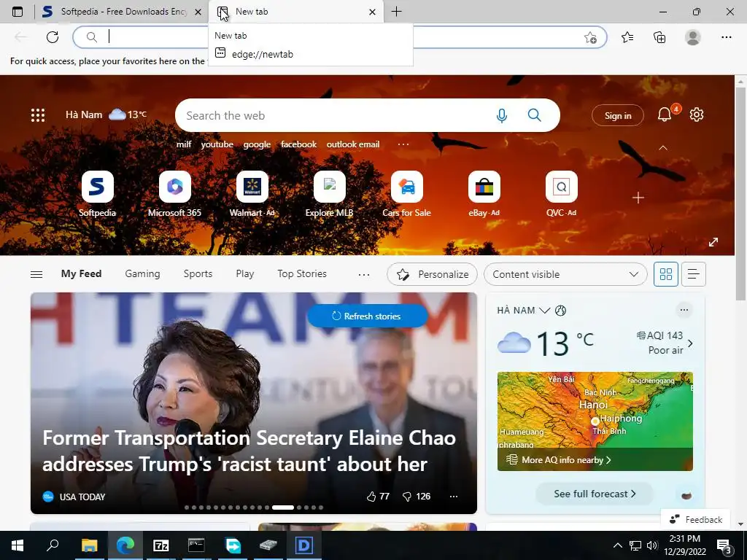Image resolution: width=747 pixels, height=560 pixels.
Task: Reload the page with refresh button
Action: click(x=53, y=37)
